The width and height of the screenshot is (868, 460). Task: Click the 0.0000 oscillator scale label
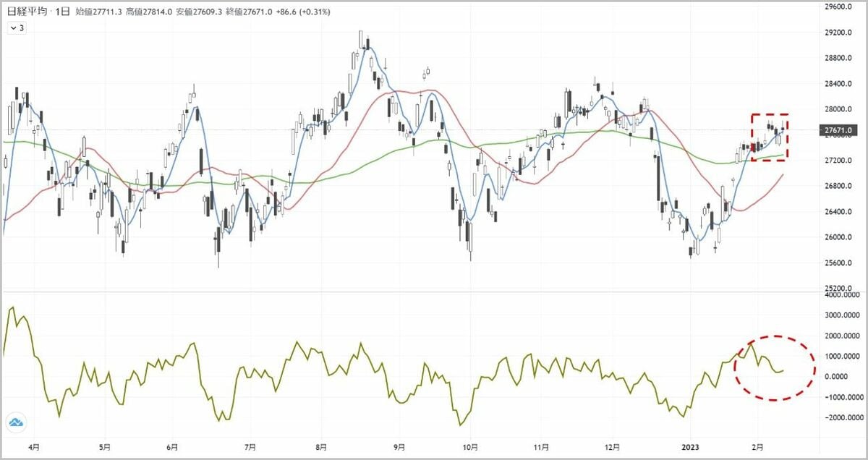pyautogui.click(x=842, y=377)
